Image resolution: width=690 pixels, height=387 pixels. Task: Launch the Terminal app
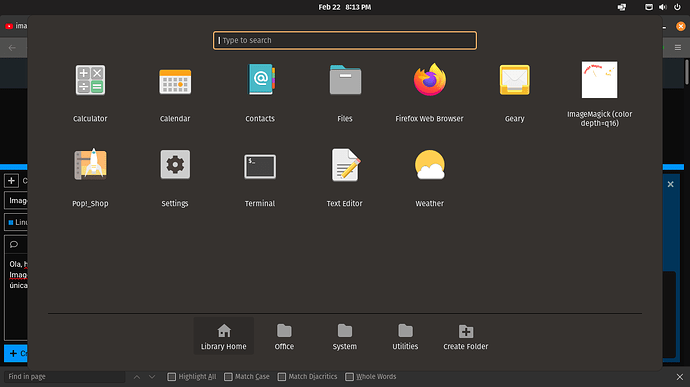coord(260,166)
